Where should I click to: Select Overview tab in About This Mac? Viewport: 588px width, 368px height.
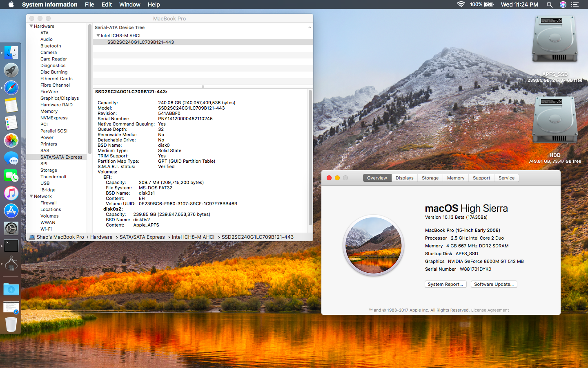(x=377, y=178)
